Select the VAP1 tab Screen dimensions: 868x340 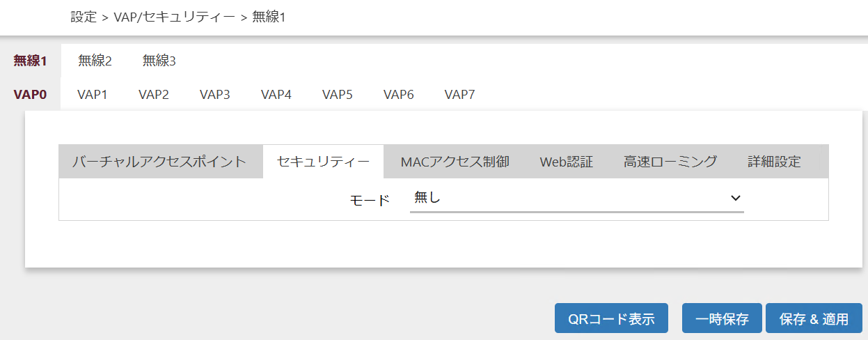point(93,95)
